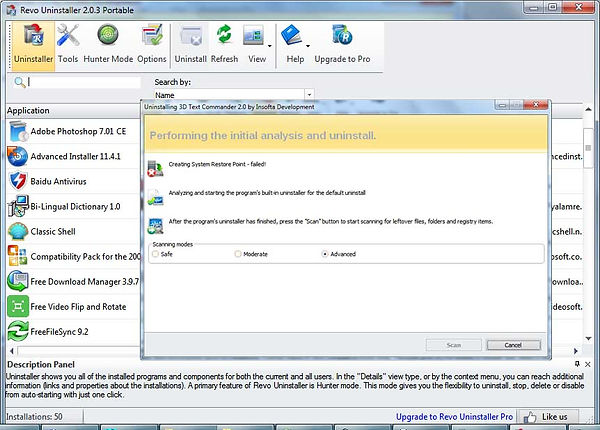Click 'Creating System Restore Point - failed!' text
Image resolution: width=600 pixels, height=430 pixels.
tap(217, 164)
